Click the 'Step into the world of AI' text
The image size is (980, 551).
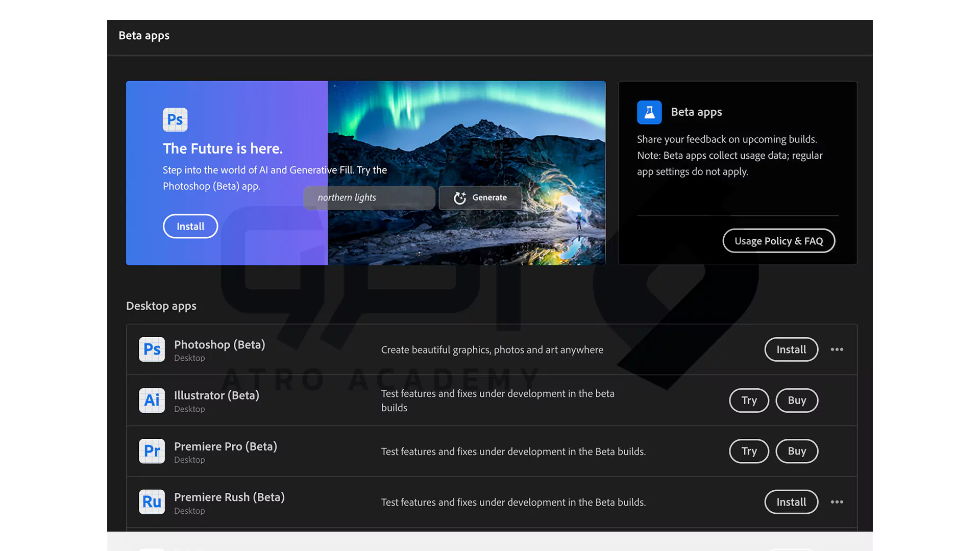point(275,178)
